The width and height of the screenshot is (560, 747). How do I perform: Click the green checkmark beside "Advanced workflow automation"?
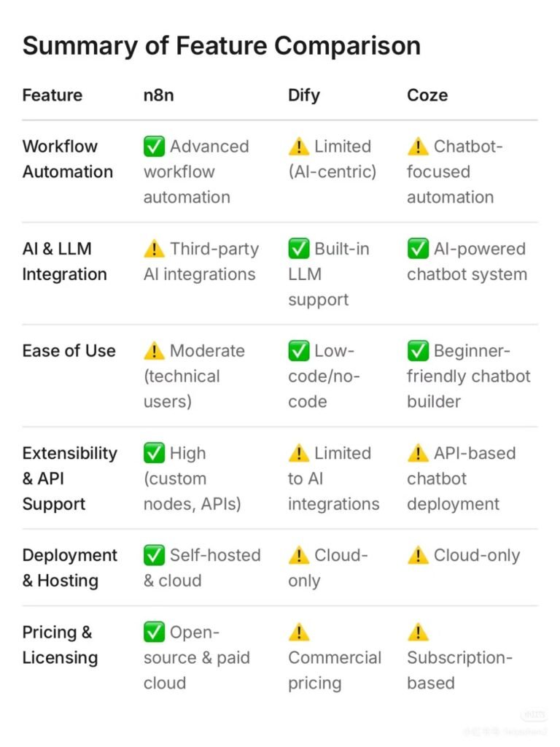154,147
